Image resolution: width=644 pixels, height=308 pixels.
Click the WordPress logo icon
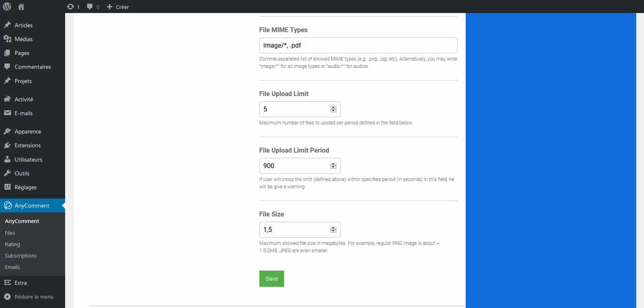(7, 7)
